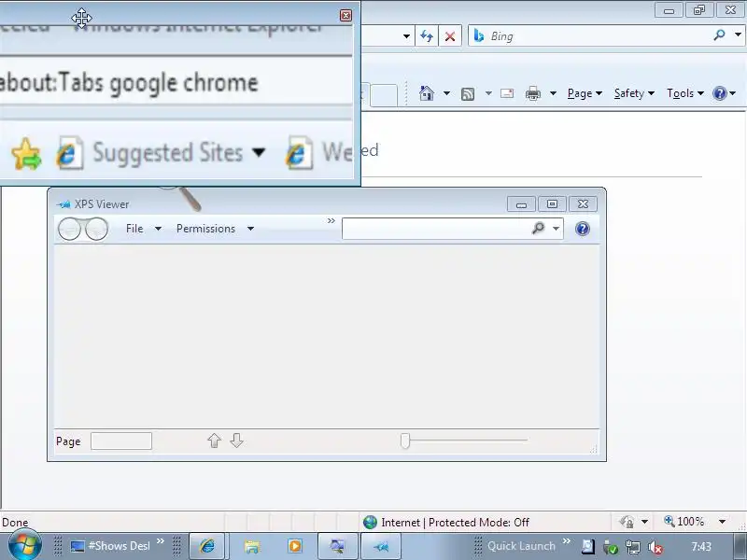Expand the search provider dropdown arrow

pyautogui.click(x=738, y=35)
